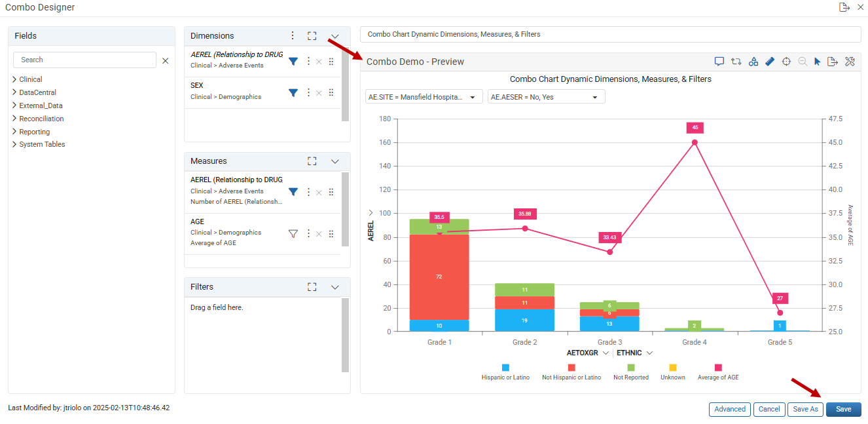Open the AE.SITE Mansfield Hospital dropdown

424,97
